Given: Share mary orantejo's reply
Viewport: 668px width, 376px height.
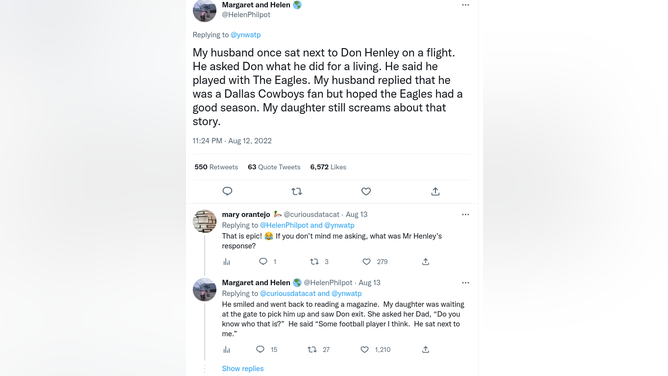Looking at the screenshot, I should coord(425,261).
